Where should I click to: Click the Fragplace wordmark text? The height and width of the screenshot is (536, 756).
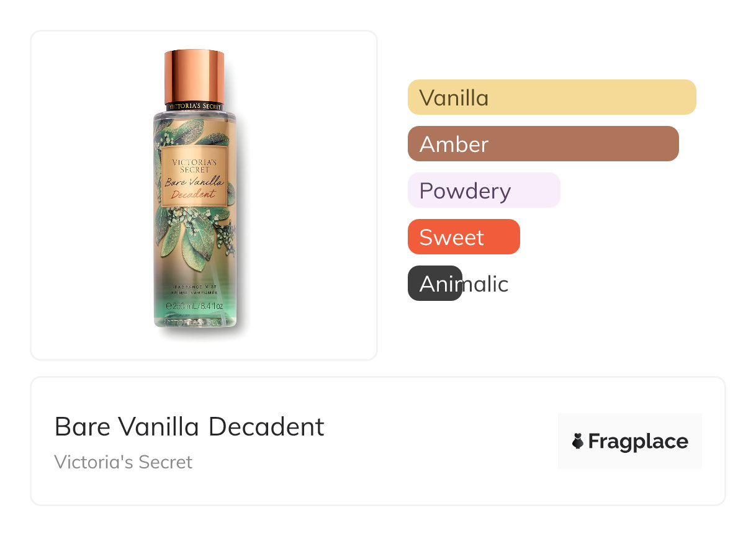638,441
